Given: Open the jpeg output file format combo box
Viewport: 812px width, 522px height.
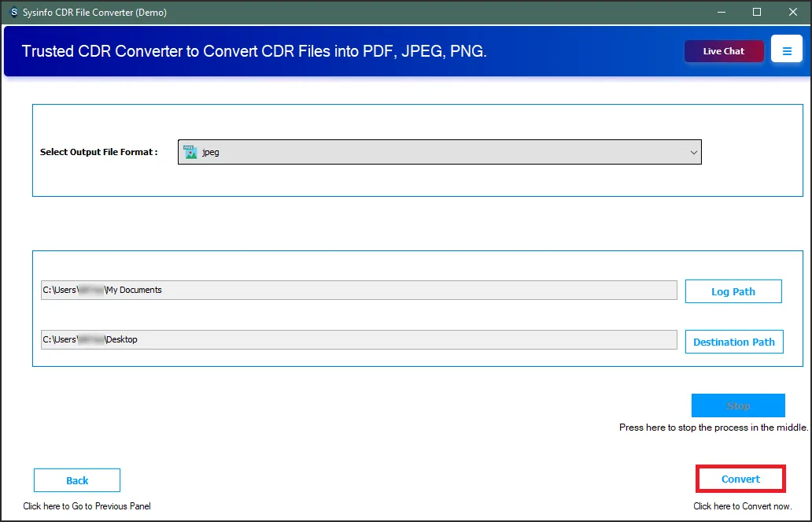Looking at the screenshot, I should 439,153.
